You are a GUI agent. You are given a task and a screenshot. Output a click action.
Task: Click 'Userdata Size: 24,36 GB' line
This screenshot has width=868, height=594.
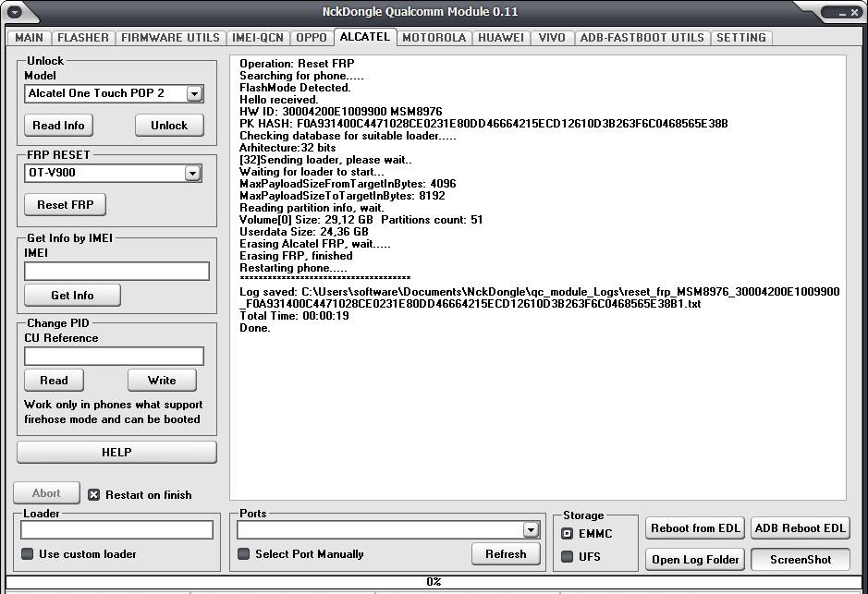[303, 232]
